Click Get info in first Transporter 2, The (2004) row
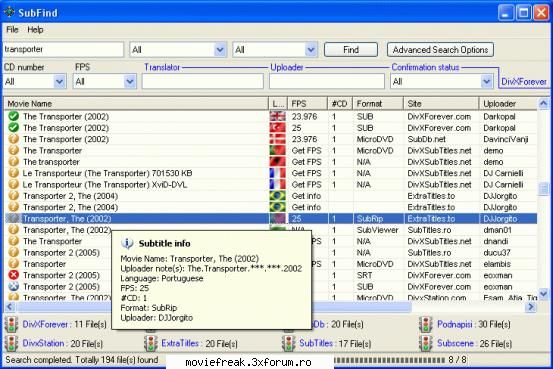The image size is (553, 369). [x=306, y=195]
